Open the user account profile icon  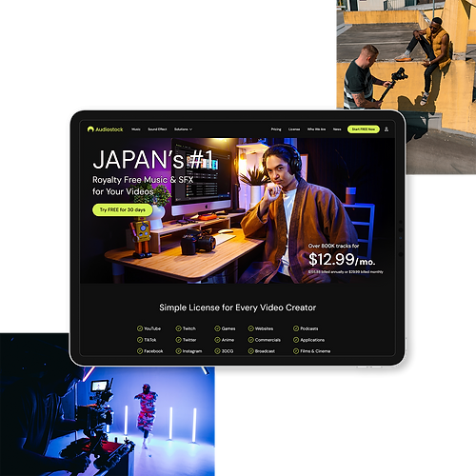tap(387, 129)
